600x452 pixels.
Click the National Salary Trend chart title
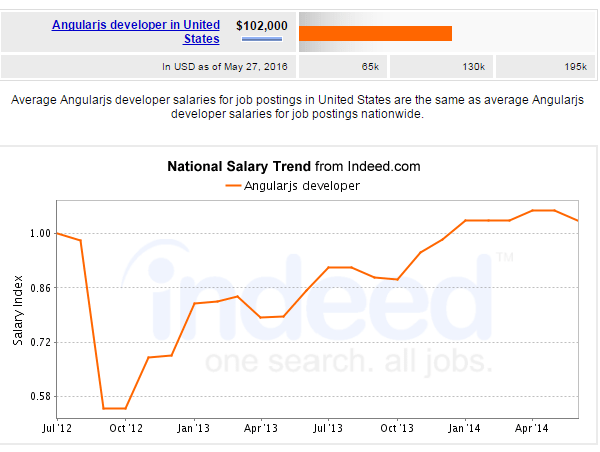point(294,166)
